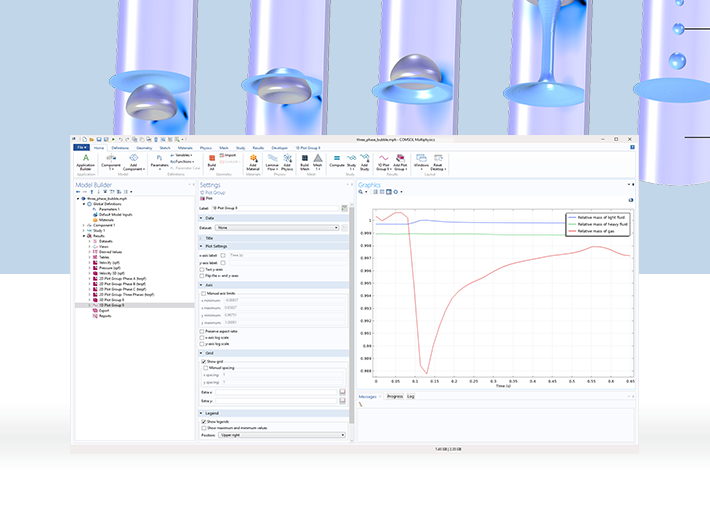Enable the y-axis label checkbox
The image size is (710, 523).
point(223,263)
